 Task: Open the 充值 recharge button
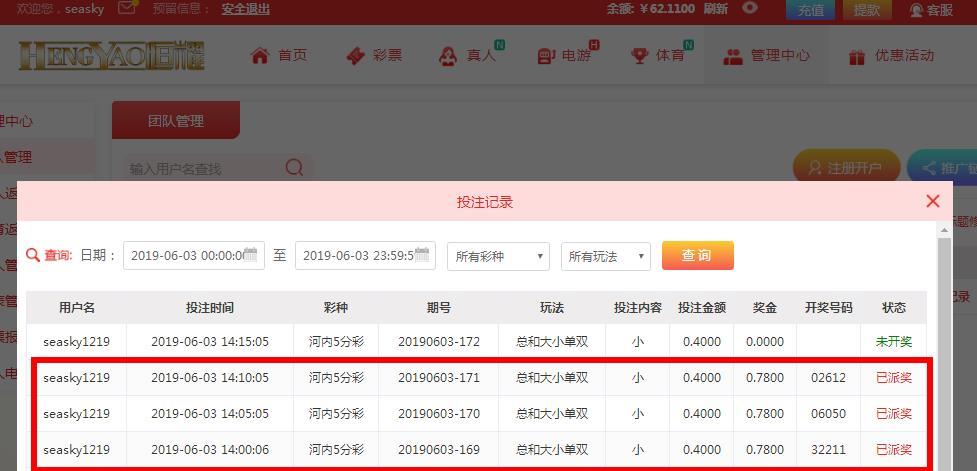click(x=811, y=10)
